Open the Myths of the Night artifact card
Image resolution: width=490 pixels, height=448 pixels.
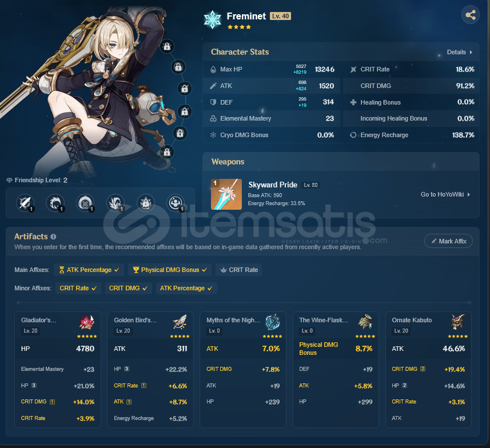243,369
